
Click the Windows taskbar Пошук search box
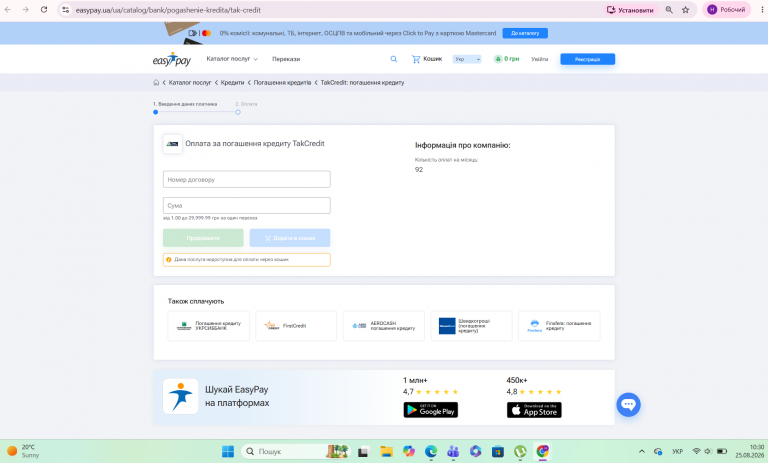tap(295, 451)
